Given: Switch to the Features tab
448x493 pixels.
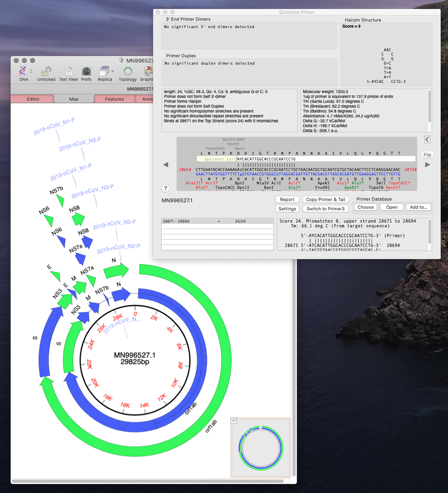Looking at the screenshot, I should (x=114, y=99).
